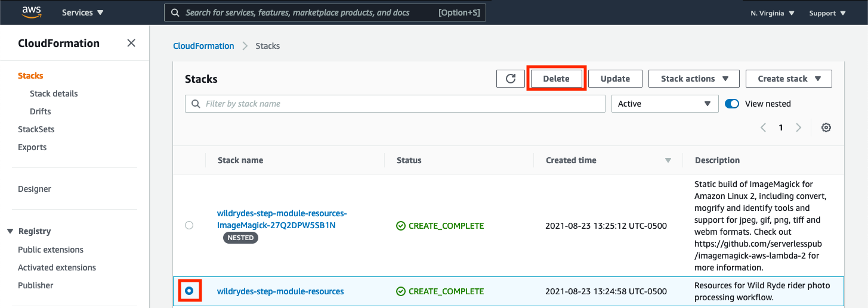Open the Services menu
This screenshot has height=308, width=868.
pos(82,13)
